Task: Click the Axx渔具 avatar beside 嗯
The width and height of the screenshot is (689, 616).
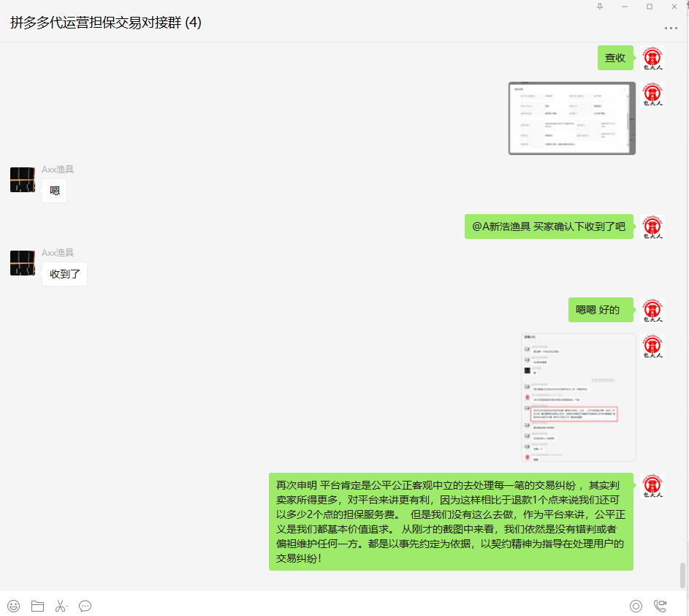Action: coord(23,180)
